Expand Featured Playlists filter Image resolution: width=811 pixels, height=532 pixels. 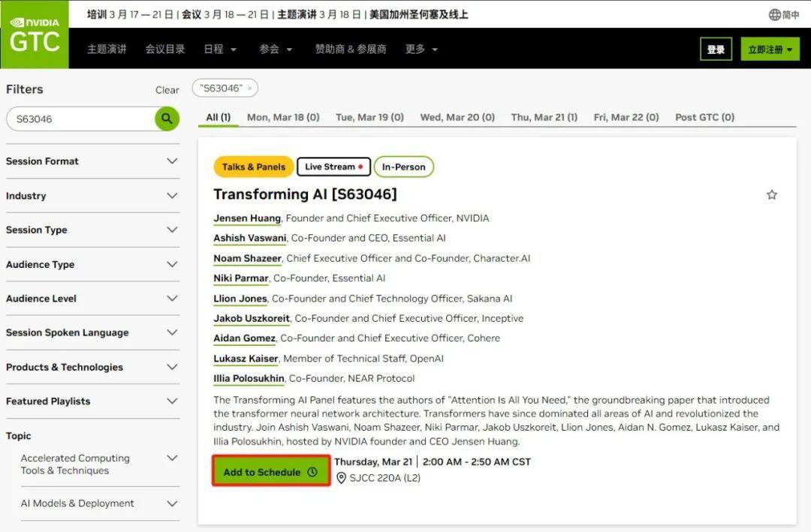pyautogui.click(x=92, y=401)
